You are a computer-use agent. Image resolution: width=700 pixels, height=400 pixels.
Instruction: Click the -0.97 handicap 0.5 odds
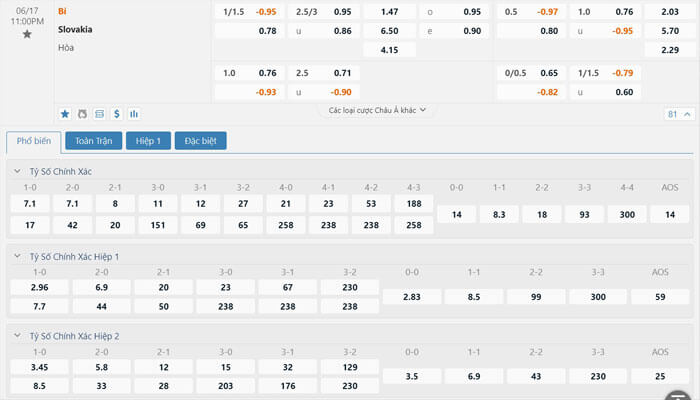tap(531, 12)
